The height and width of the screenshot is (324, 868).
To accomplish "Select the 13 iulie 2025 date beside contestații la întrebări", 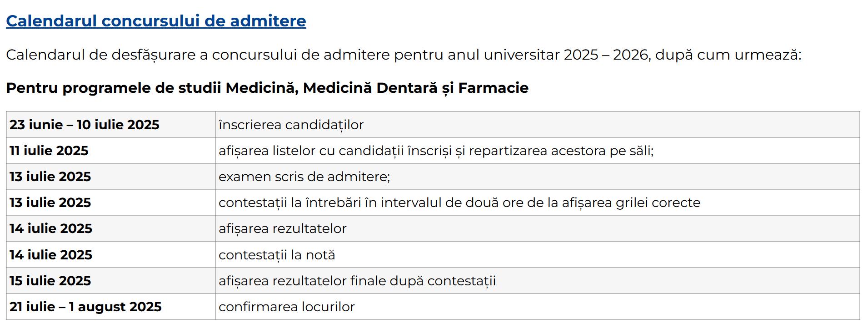I will [50, 202].
